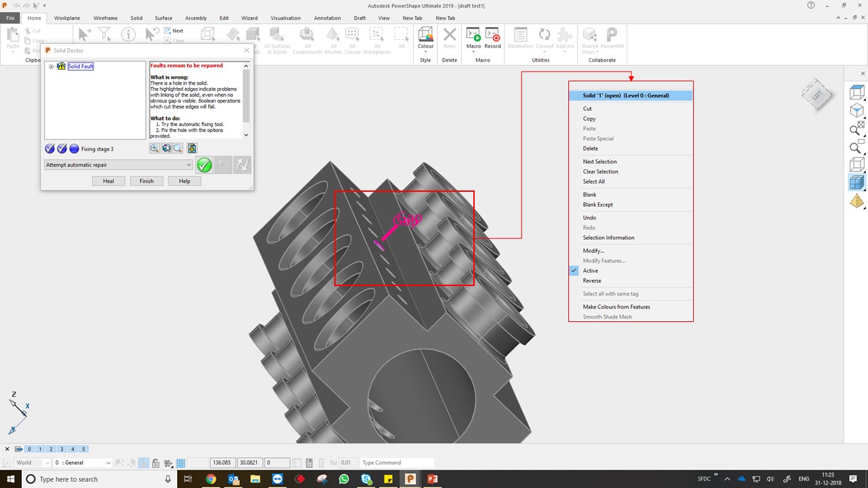
Task: Open the 0 : General level dropdown
Action: [83, 463]
